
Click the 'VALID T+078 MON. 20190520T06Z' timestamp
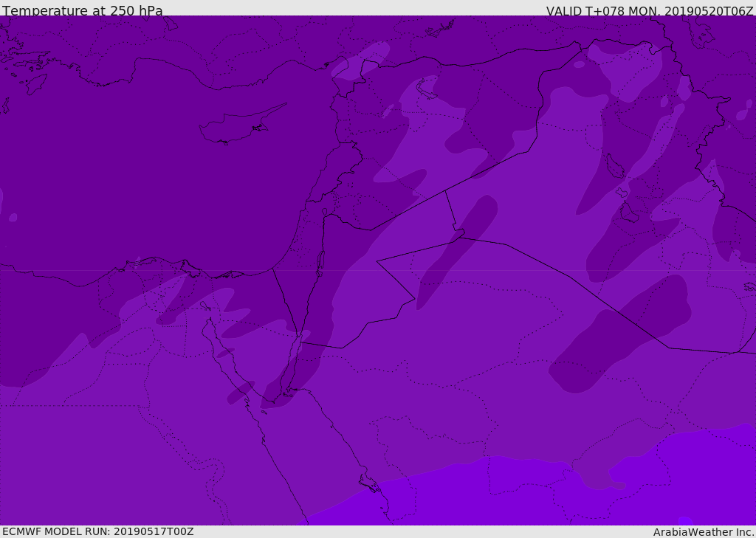pos(650,11)
